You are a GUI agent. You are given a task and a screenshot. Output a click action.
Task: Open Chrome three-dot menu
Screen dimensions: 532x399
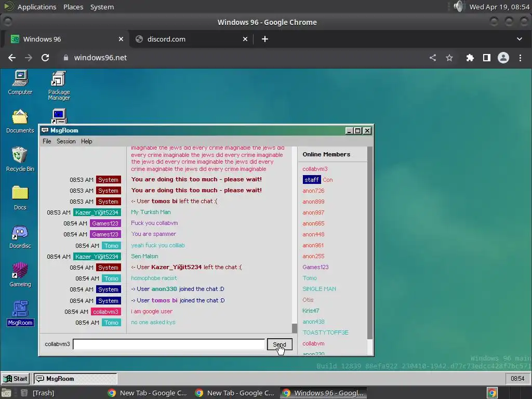(520, 58)
